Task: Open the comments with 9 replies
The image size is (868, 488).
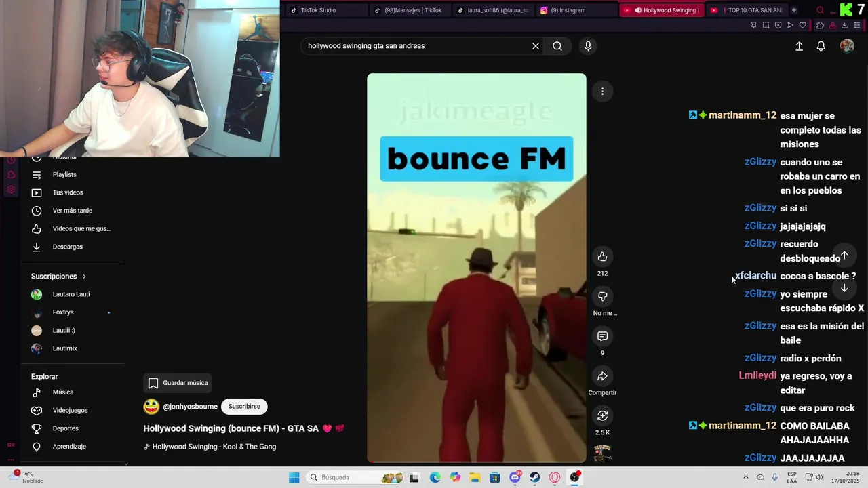Action: (602, 336)
